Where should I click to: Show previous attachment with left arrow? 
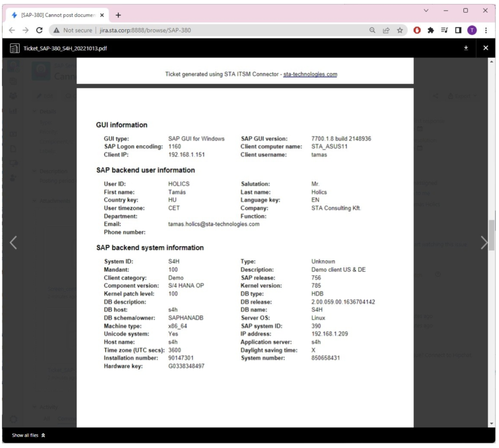(x=13, y=243)
